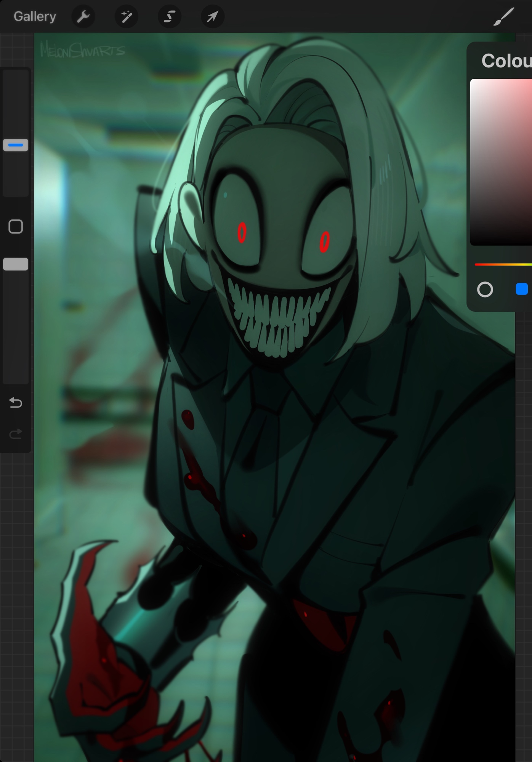Select the blue Classic colour tab
The image size is (532, 762).
click(x=522, y=289)
